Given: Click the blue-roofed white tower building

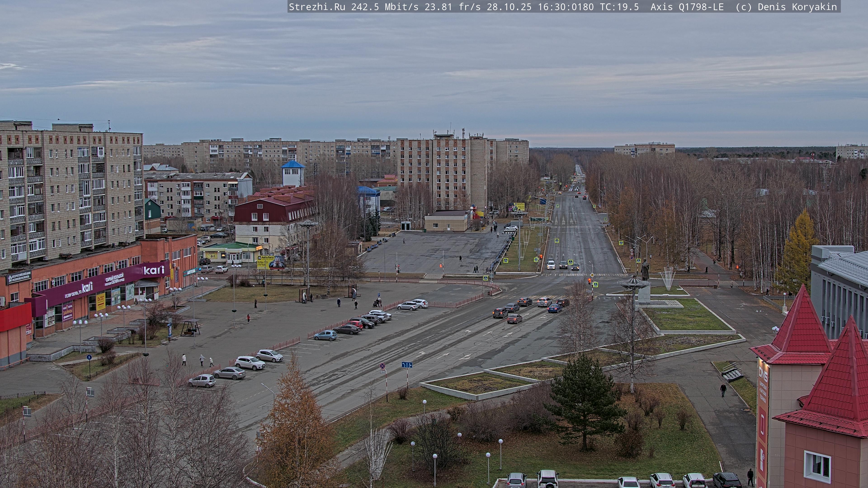Looking at the screenshot, I should [x=293, y=174].
